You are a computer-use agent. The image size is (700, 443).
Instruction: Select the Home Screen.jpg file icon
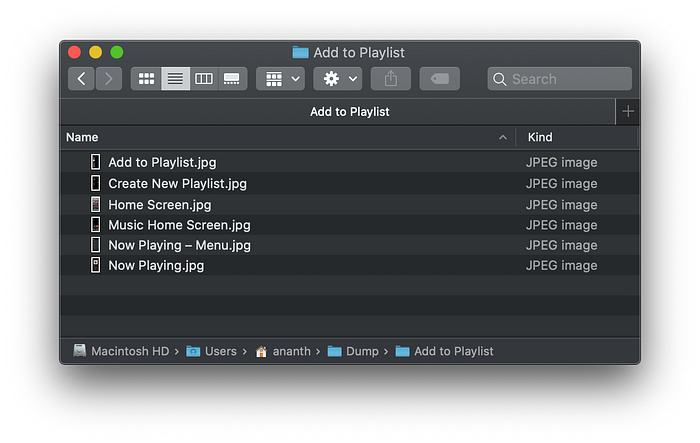click(x=96, y=204)
